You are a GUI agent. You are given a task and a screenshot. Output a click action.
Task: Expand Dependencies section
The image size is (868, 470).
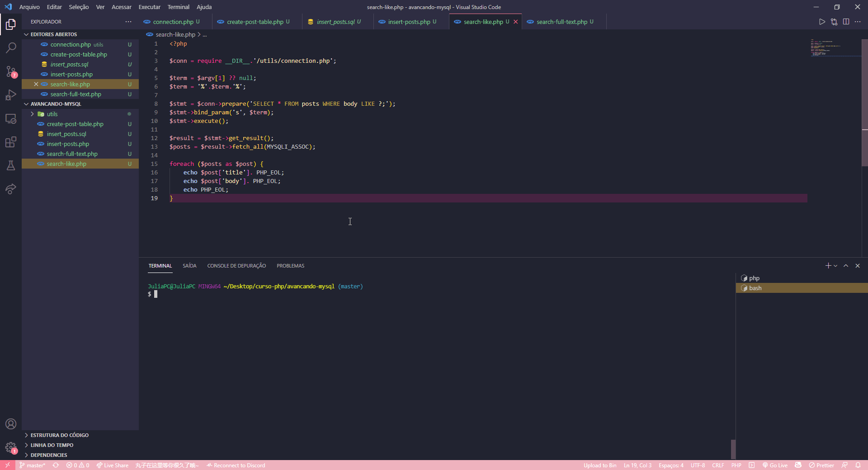click(x=81, y=455)
